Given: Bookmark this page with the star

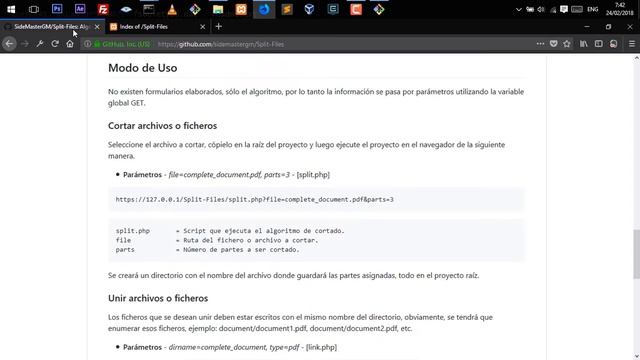Looking at the screenshot, I should click(x=567, y=44).
